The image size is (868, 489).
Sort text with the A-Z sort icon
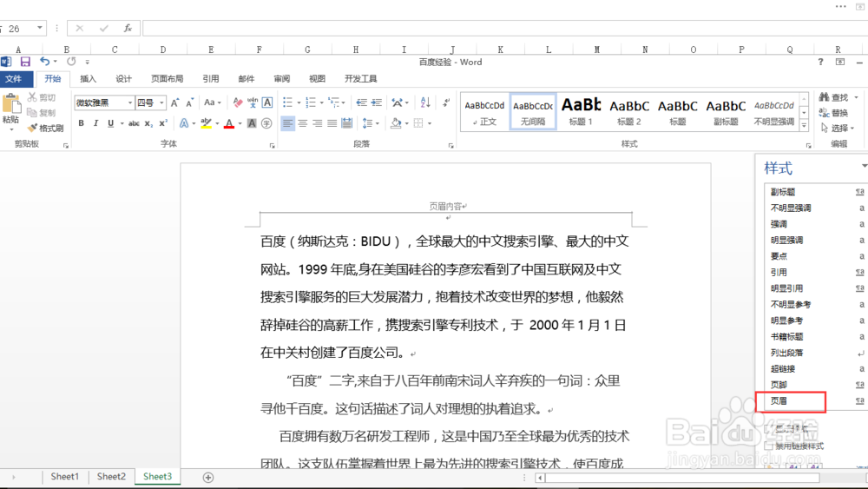[425, 102]
